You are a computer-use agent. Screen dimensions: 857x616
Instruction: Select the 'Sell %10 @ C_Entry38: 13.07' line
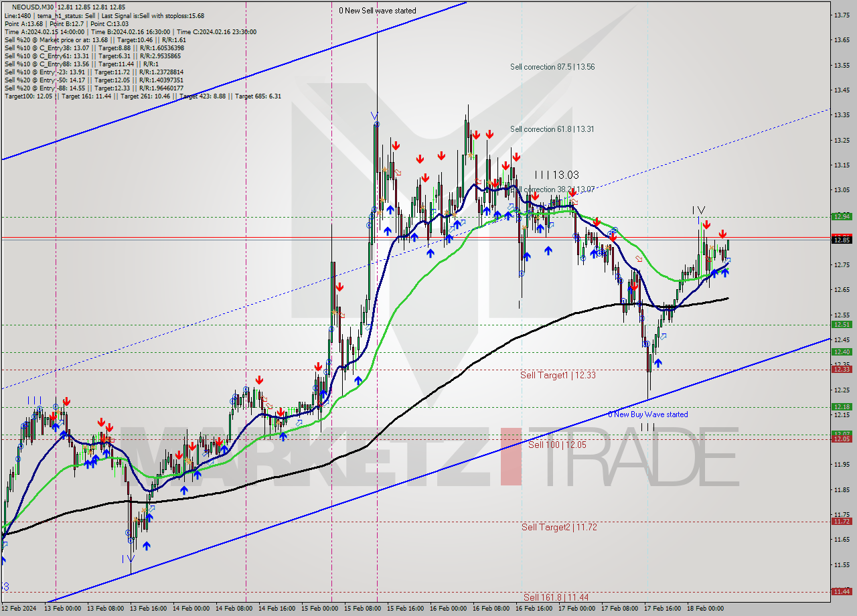pos(94,48)
